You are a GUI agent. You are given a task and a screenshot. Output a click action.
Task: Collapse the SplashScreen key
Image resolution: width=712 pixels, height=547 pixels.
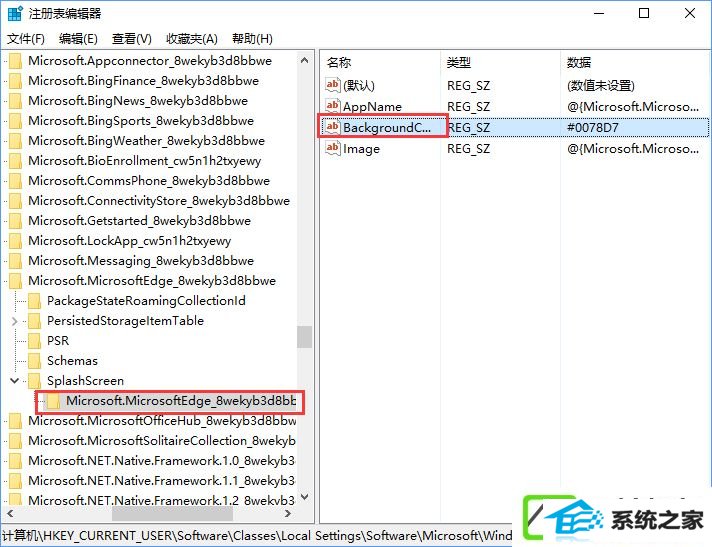15,380
